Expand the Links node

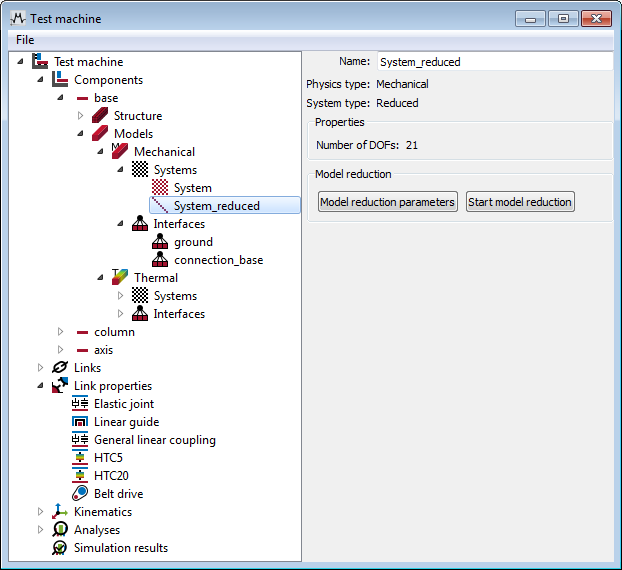40,367
